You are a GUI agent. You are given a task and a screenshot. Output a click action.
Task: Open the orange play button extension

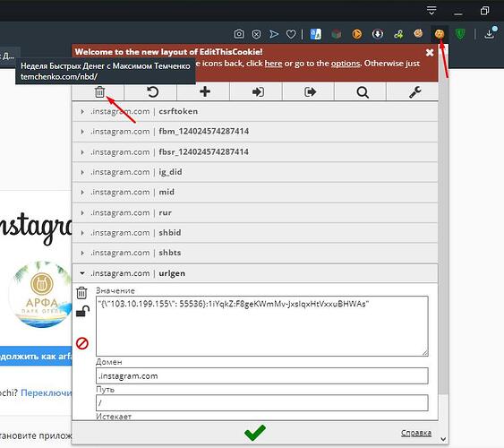357,34
